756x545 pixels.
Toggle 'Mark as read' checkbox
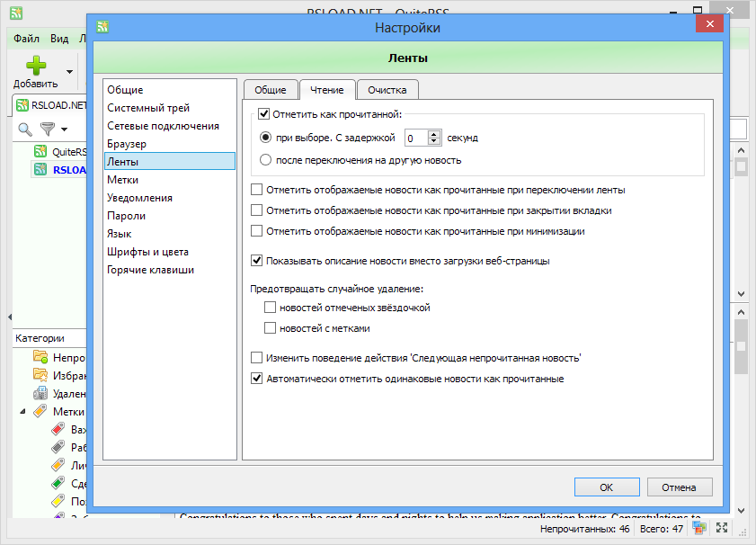coord(263,114)
